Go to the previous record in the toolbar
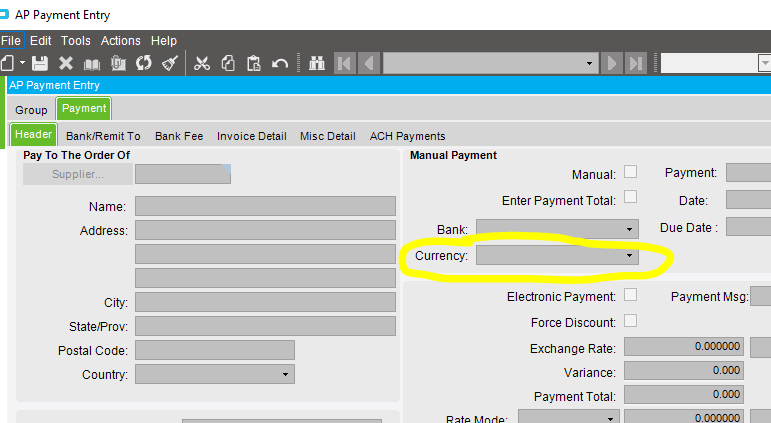This screenshot has height=423, width=771. (369, 63)
